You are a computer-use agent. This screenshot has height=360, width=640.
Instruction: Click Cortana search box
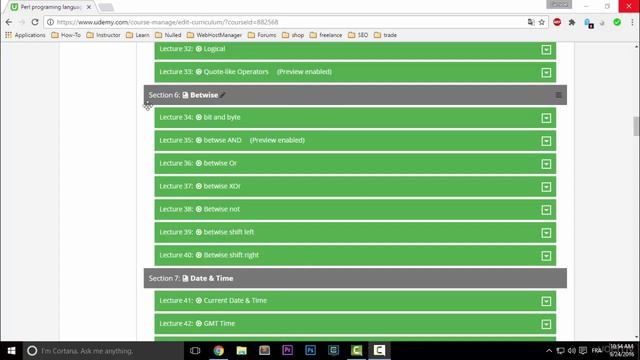[x=103, y=351]
